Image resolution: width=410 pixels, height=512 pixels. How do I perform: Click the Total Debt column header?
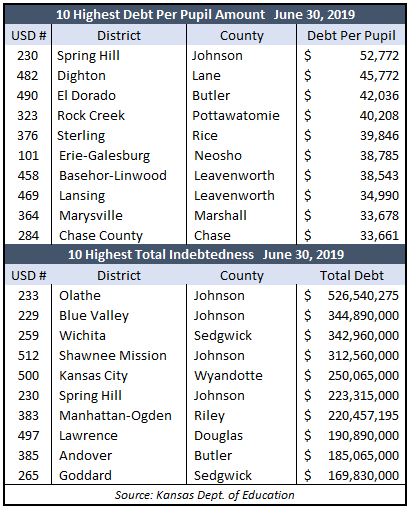point(352,276)
